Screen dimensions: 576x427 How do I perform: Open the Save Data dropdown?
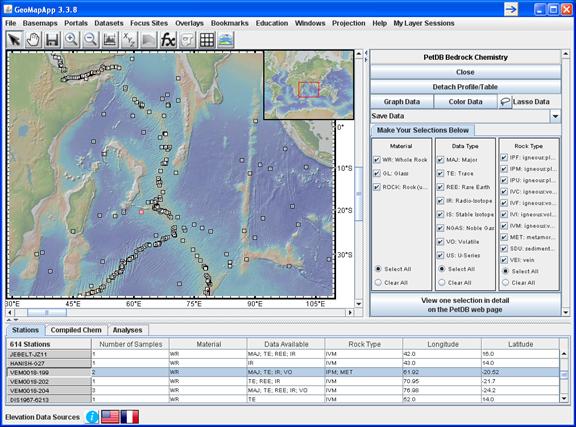tap(555, 116)
